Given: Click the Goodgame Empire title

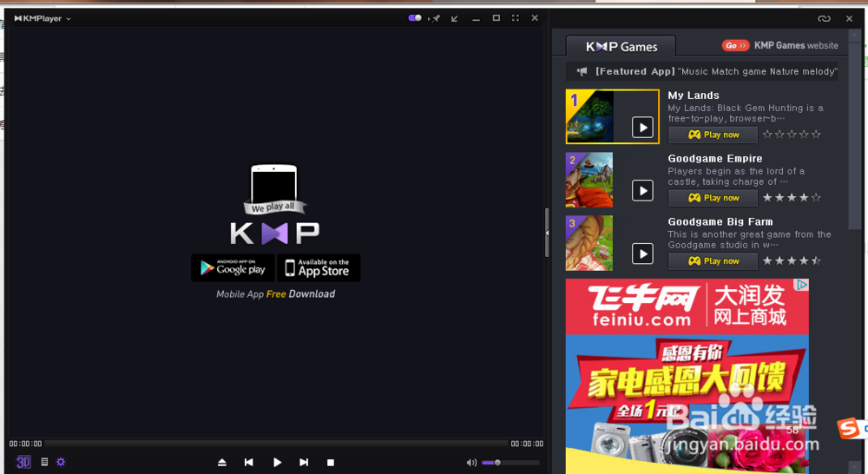Looking at the screenshot, I should (714, 158).
